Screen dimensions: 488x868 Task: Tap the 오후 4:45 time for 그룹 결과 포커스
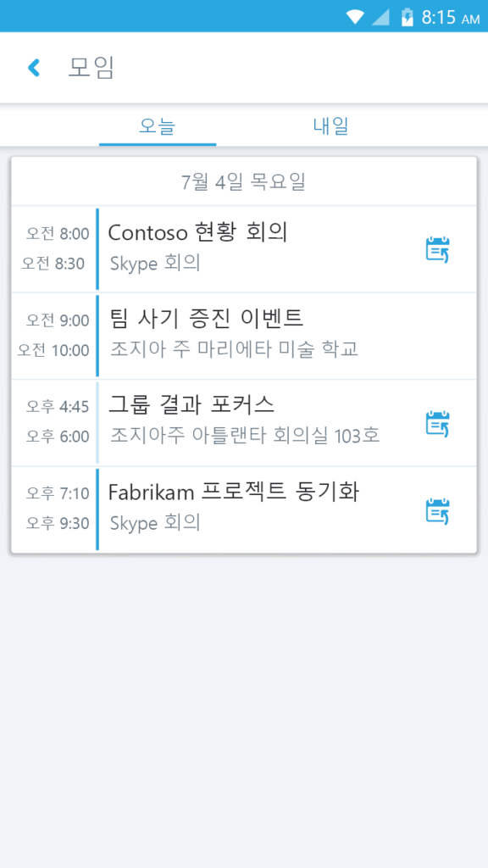click(58, 405)
